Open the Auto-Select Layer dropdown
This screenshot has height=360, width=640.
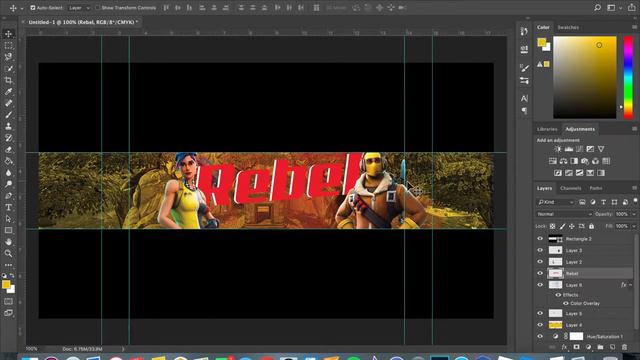coord(79,8)
